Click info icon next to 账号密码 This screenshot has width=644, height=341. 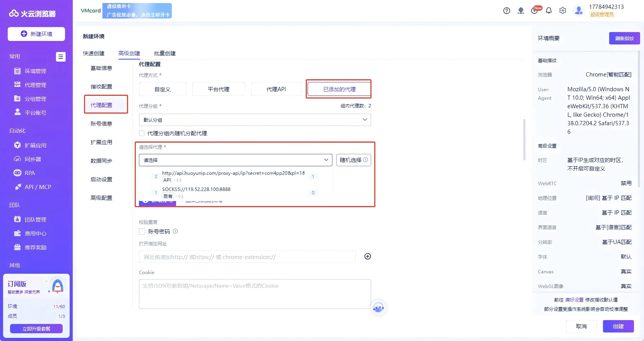point(175,231)
